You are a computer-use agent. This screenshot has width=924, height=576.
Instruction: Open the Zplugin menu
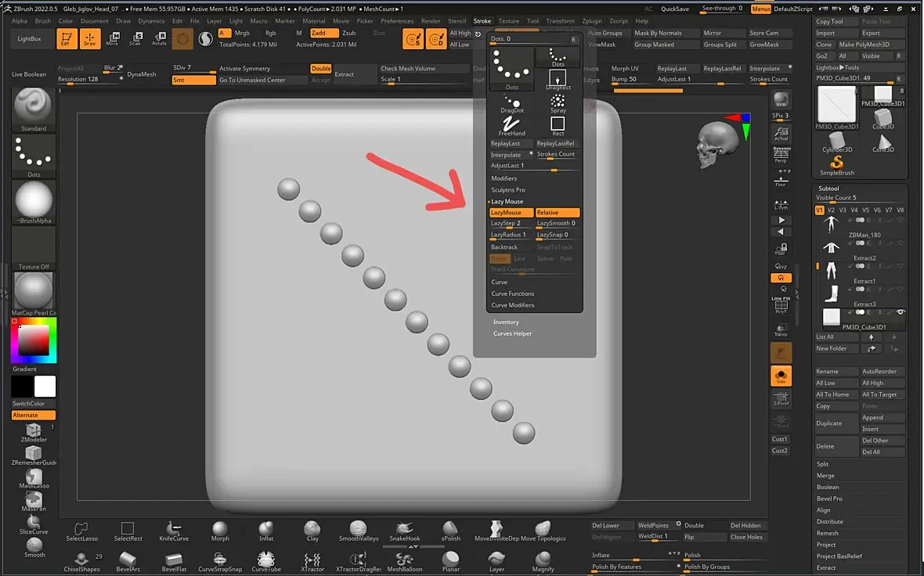click(x=592, y=20)
